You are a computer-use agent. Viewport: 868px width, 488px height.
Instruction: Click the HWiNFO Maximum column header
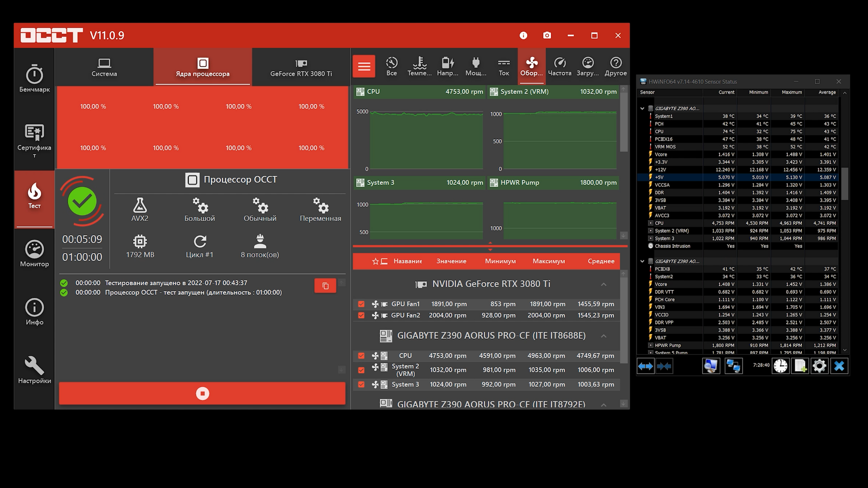792,92
